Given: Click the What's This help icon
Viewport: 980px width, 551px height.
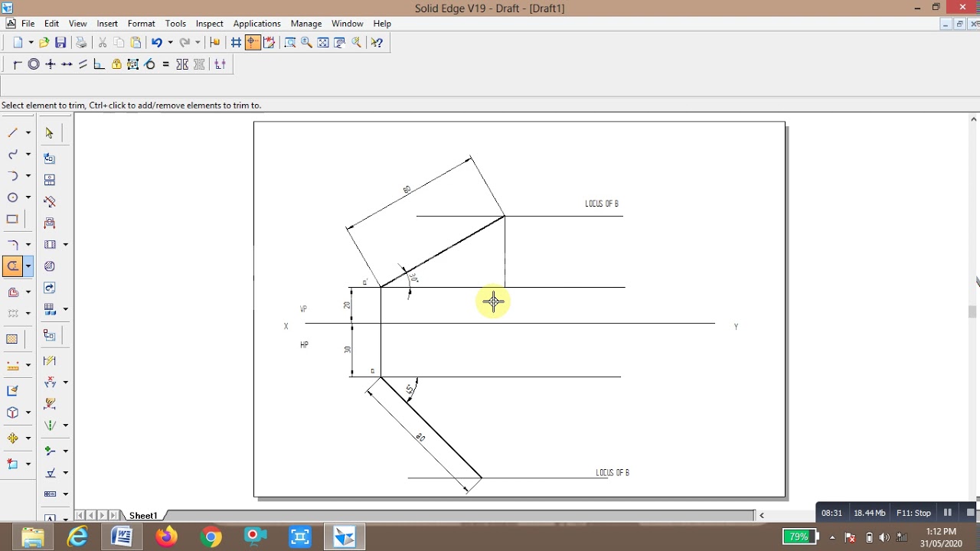Looking at the screenshot, I should (377, 43).
